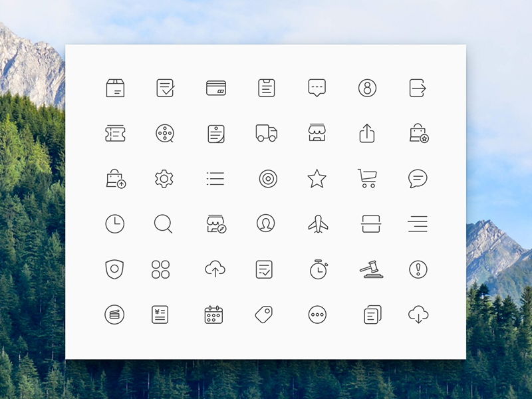The height and width of the screenshot is (399, 532).
Task: Click the logout arrow icon
Action: click(x=418, y=88)
